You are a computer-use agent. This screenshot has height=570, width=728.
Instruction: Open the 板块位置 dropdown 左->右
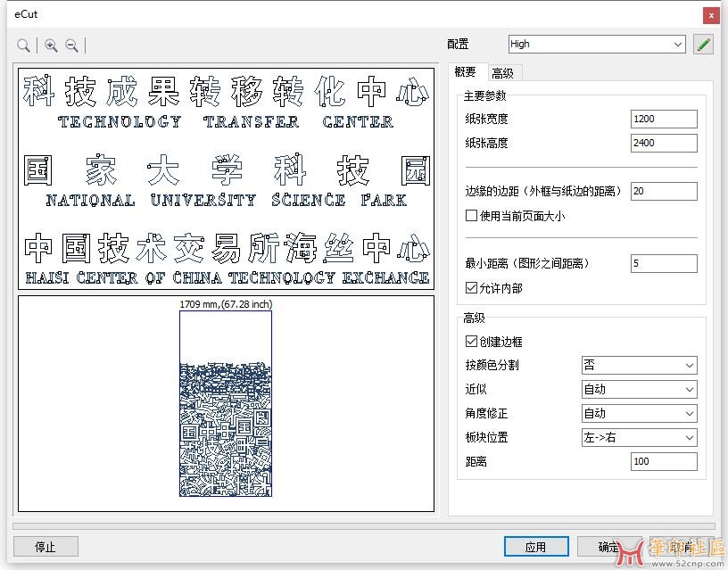[x=640, y=438]
